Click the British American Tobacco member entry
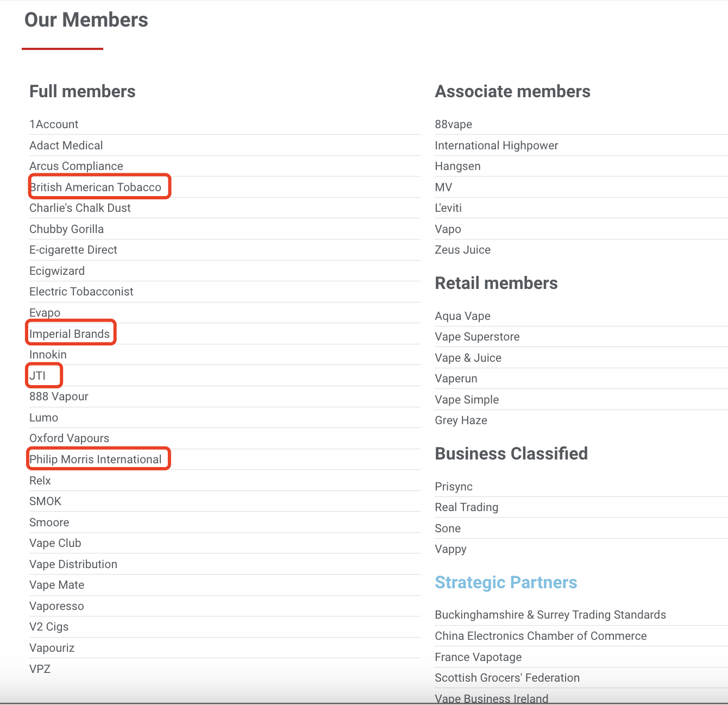728x705 pixels. (x=96, y=187)
